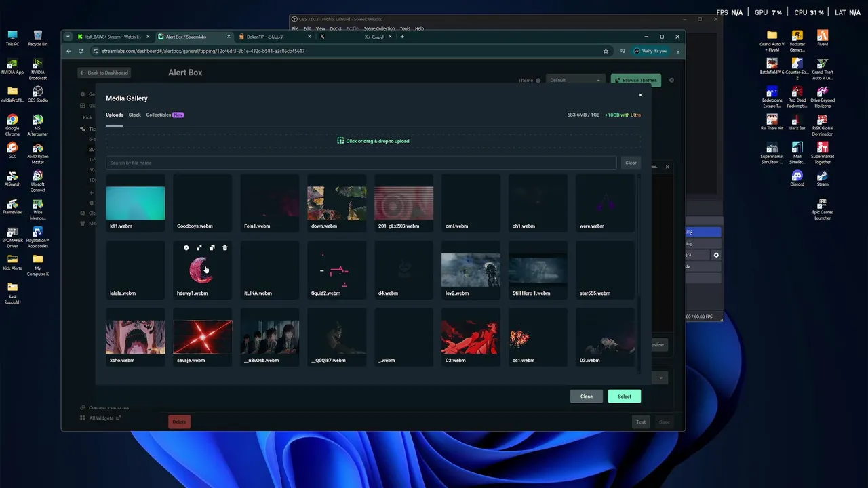Open Google Chrome desktop shortcut
The image size is (868, 488).
(x=12, y=125)
